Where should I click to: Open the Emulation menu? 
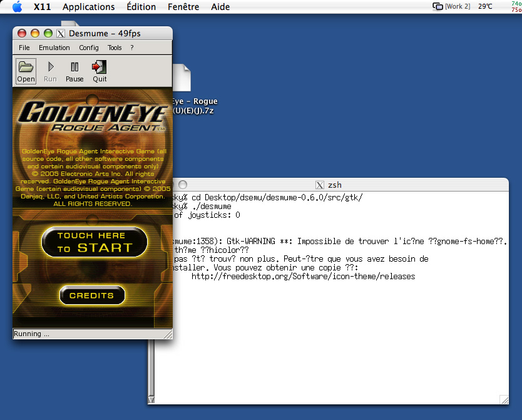click(x=54, y=48)
